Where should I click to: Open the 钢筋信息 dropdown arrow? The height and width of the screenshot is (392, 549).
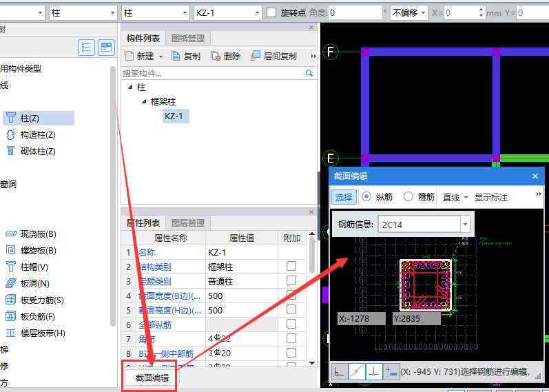click(x=466, y=224)
